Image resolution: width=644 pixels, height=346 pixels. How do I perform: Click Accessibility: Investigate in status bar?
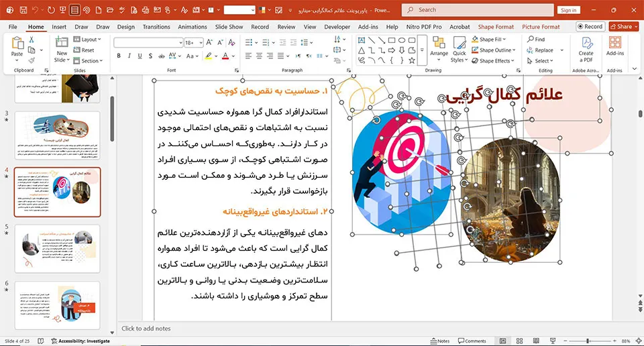pyautogui.click(x=80, y=341)
